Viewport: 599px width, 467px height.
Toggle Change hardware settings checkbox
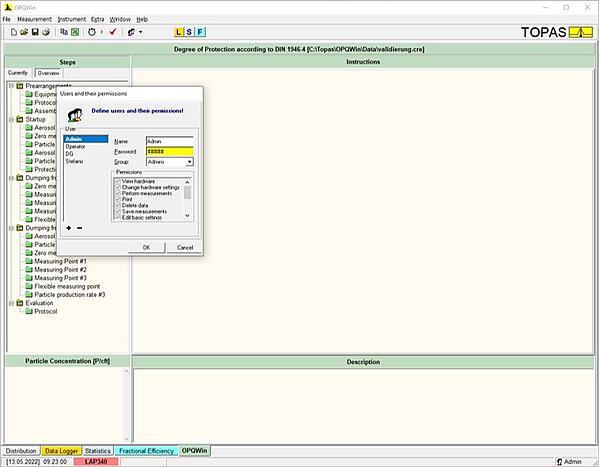pyautogui.click(x=118, y=188)
